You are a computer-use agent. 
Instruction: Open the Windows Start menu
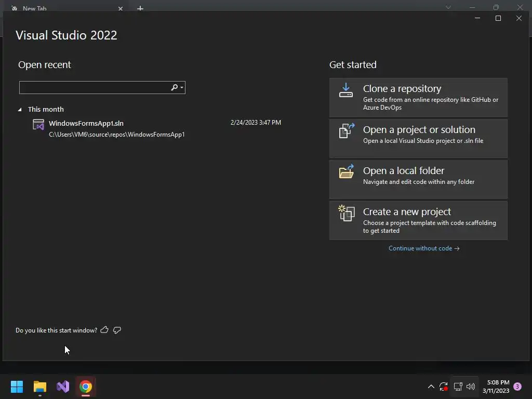click(17, 387)
